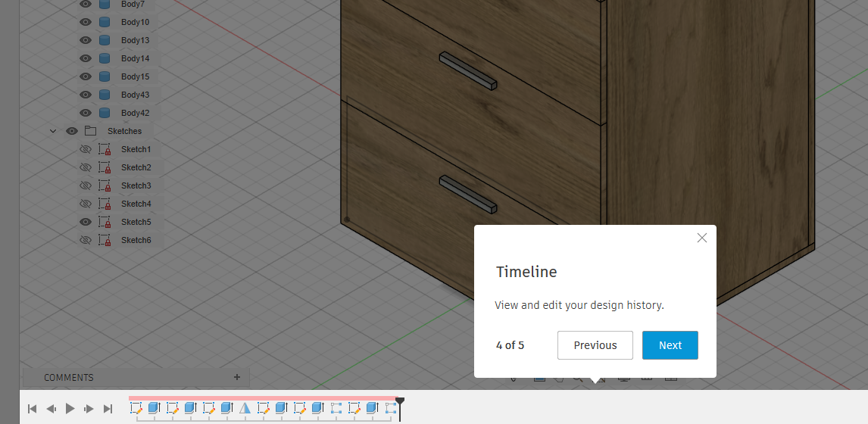Click the Body42 body icon

pyautogui.click(x=105, y=113)
